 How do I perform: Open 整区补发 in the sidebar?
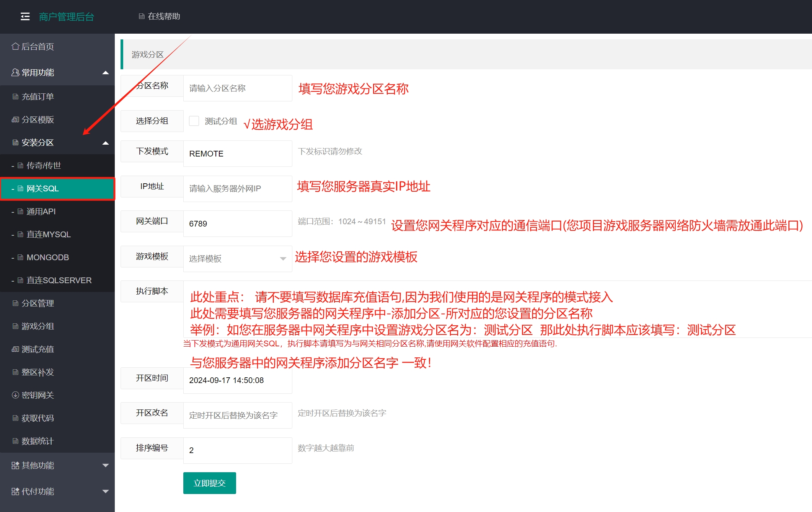(x=57, y=372)
